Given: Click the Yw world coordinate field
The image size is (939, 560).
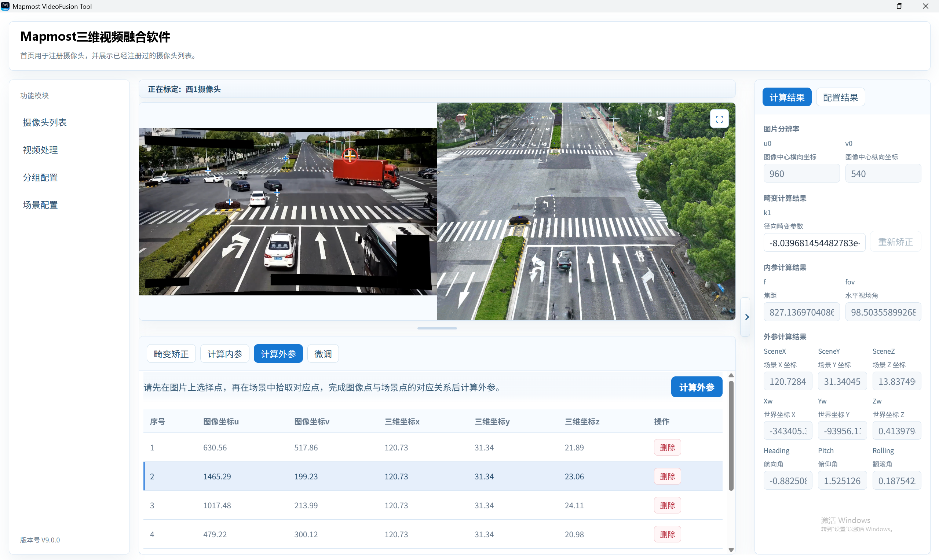Looking at the screenshot, I should (842, 431).
